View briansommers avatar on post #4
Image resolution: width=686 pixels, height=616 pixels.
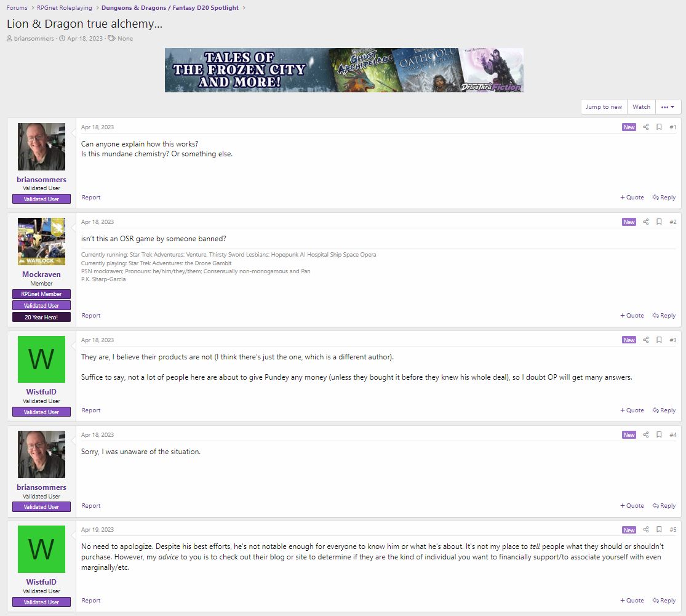tap(42, 455)
